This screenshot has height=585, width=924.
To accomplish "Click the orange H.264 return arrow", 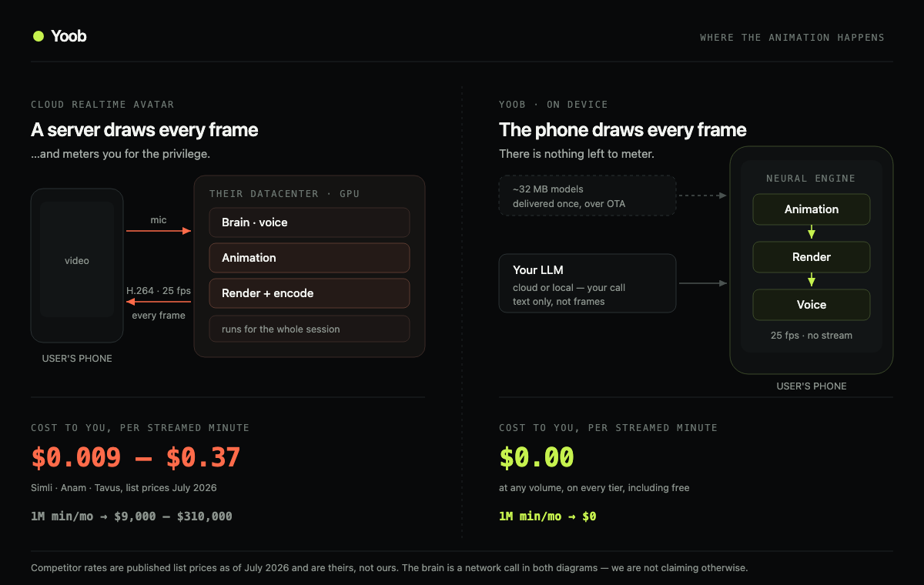I will [159, 303].
